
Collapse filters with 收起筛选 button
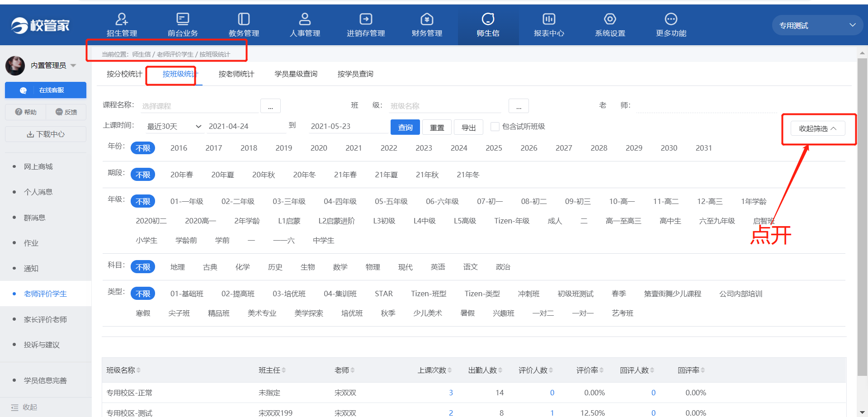tap(818, 128)
